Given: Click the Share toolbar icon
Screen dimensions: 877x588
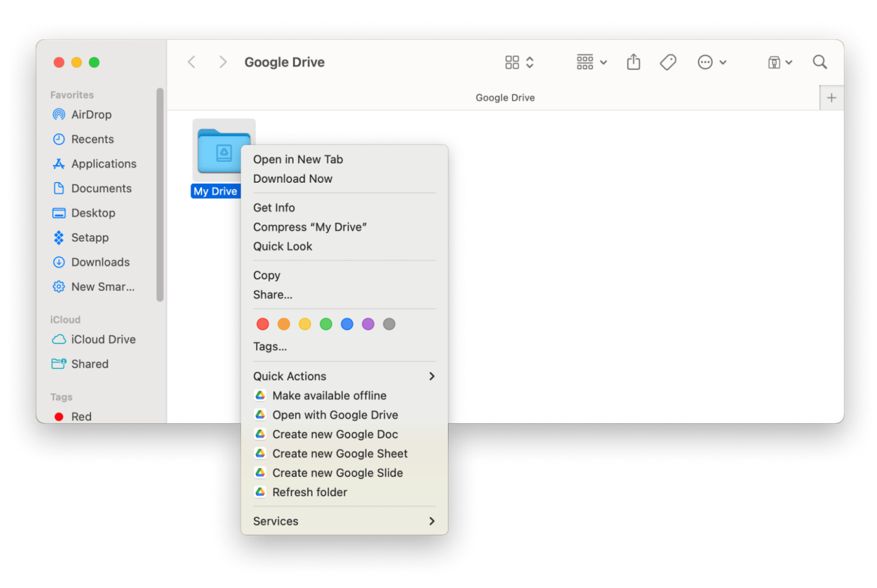Looking at the screenshot, I should coord(633,62).
